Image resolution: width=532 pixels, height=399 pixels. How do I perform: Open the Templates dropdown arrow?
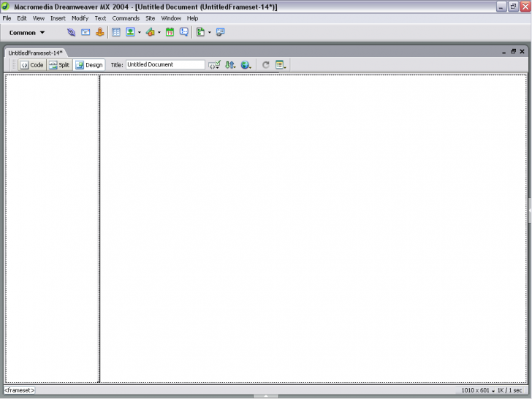[209, 33]
